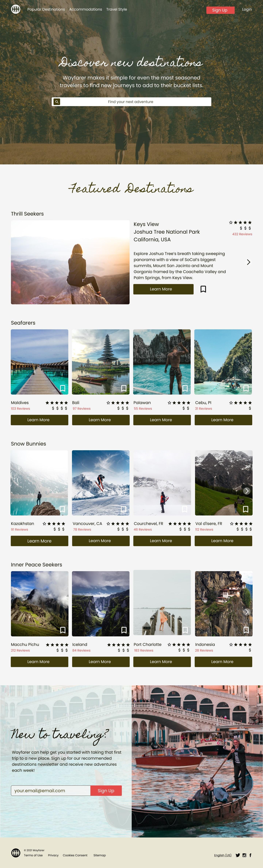Focus the newsletter email input field
Viewport: 263px width, 868px height.
pyautogui.click(x=51, y=791)
